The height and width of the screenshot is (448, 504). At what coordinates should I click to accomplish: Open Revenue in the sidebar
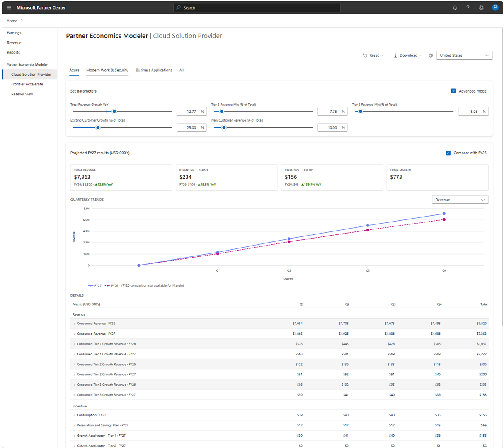14,43
